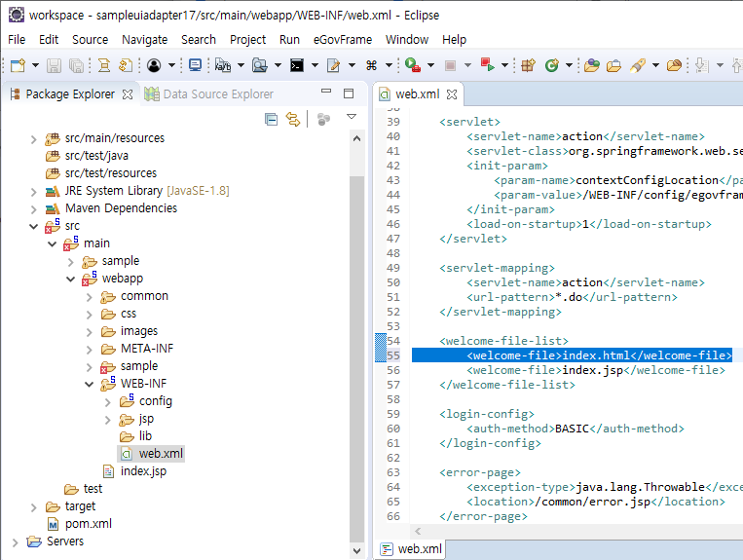Open the Navigate menu
The image size is (743, 560).
coord(144,39)
